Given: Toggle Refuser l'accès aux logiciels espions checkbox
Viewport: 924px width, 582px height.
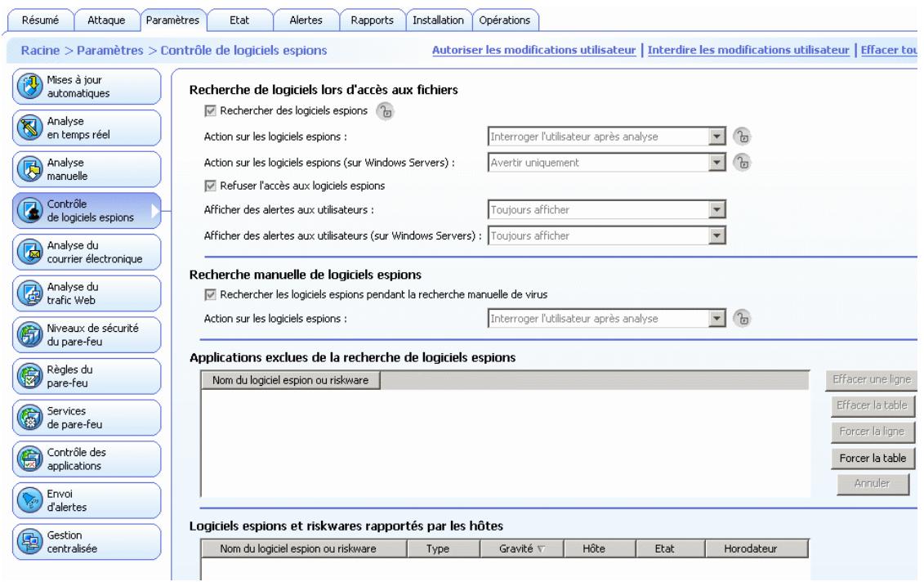Looking at the screenshot, I should pos(211,186).
